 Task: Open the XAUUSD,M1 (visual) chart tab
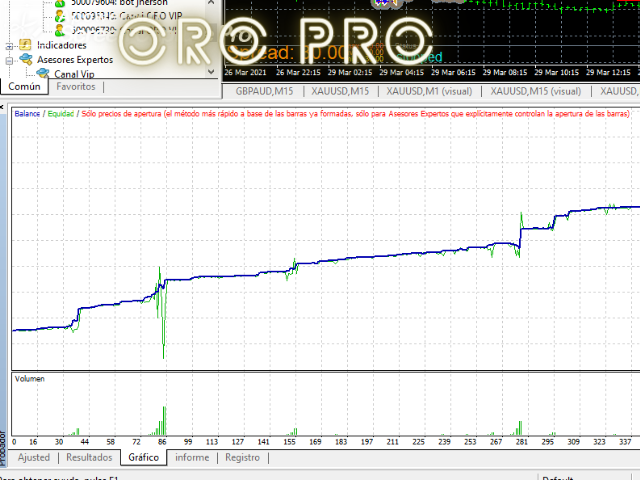(429, 91)
